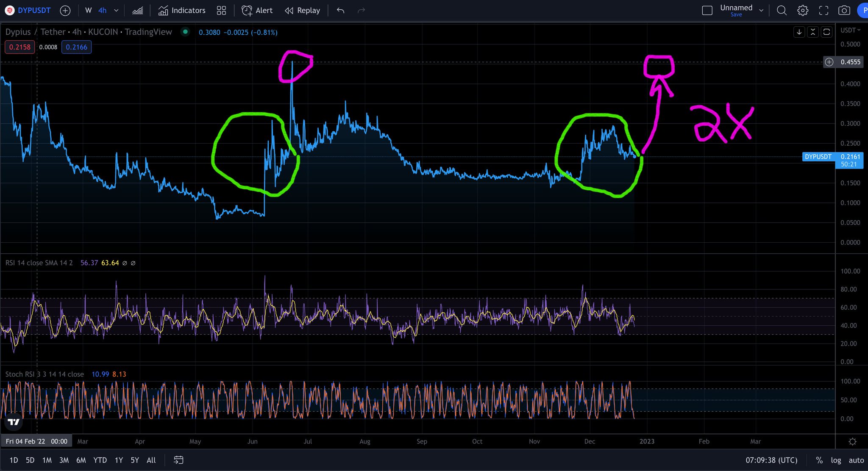Create a price Alert
This screenshot has width=868, height=471.
(257, 11)
